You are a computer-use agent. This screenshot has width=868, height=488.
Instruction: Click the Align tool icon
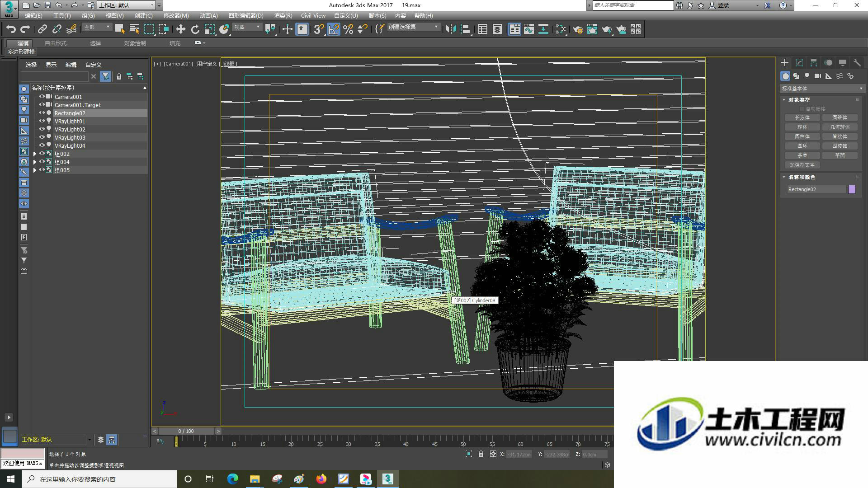pos(465,29)
